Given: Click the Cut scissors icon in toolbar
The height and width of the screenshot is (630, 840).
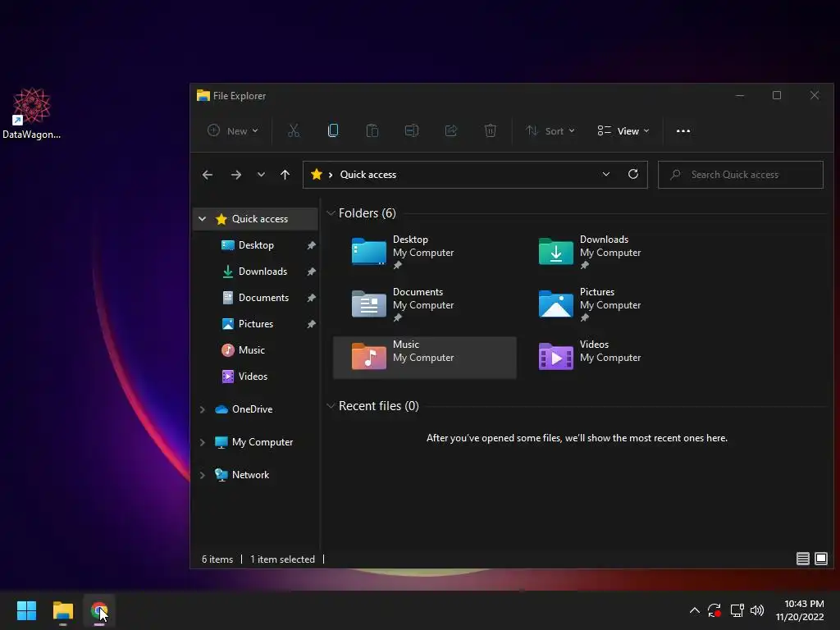Looking at the screenshot, I should point(293,130).
